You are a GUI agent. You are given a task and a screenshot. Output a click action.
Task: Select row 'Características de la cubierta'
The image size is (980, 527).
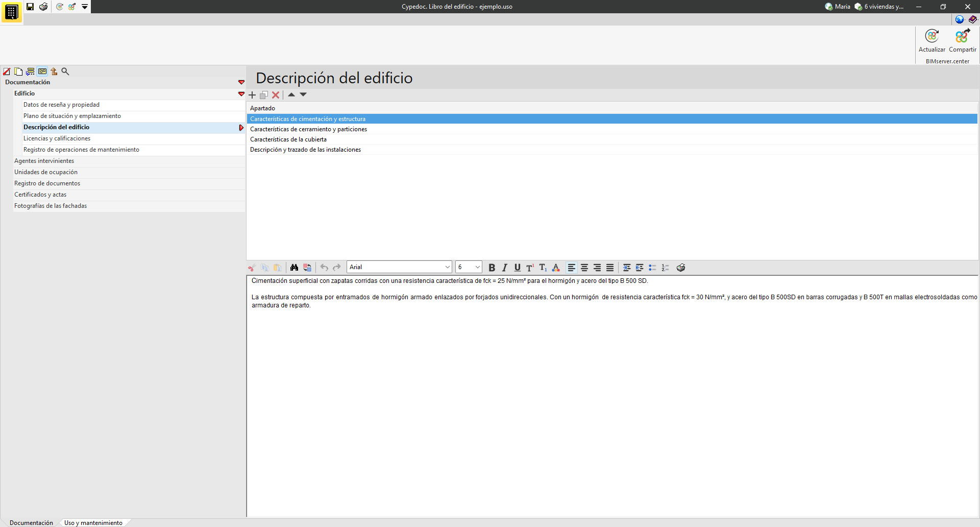coord(612,139)
